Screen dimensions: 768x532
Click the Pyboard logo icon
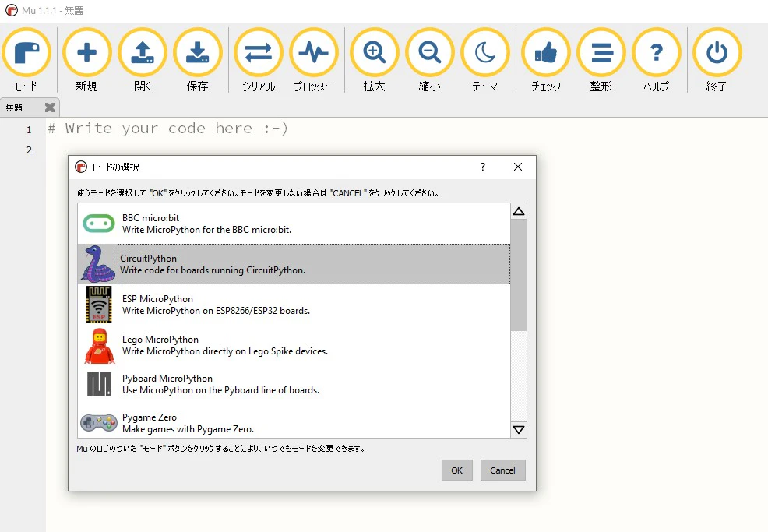pyautogui.click(x=99, y=384)
